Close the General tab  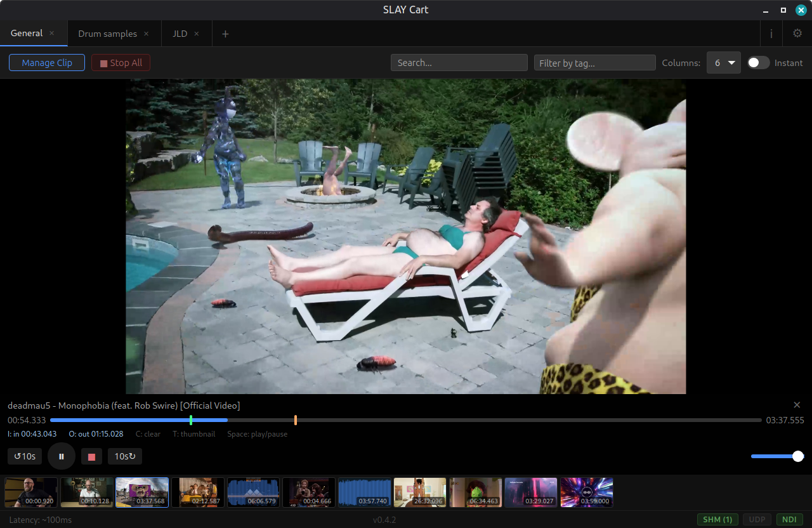(x=52, y=33)
